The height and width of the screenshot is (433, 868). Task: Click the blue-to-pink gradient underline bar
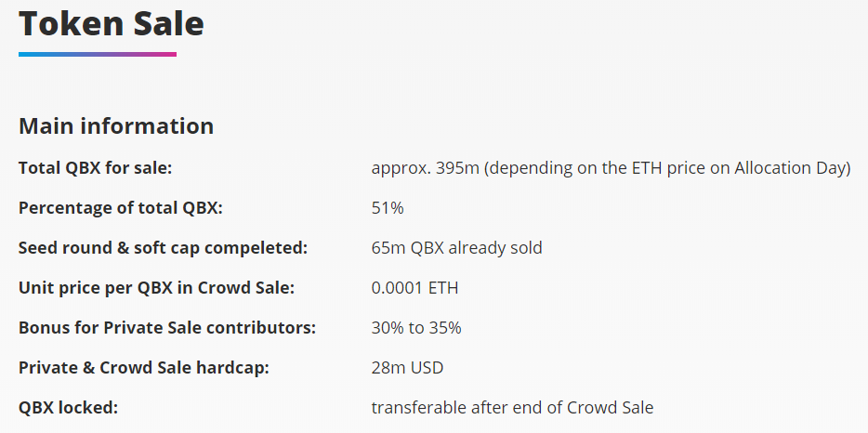tap(98, 54)
